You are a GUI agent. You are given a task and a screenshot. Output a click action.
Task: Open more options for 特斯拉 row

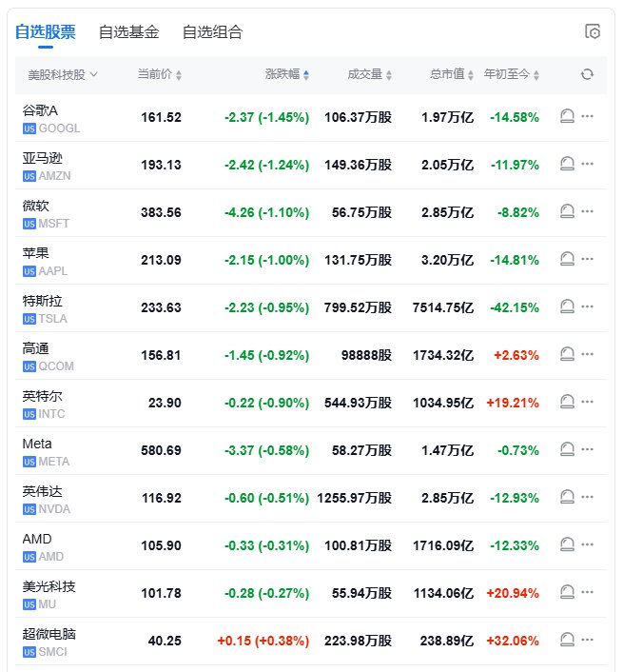click(588, 306)
